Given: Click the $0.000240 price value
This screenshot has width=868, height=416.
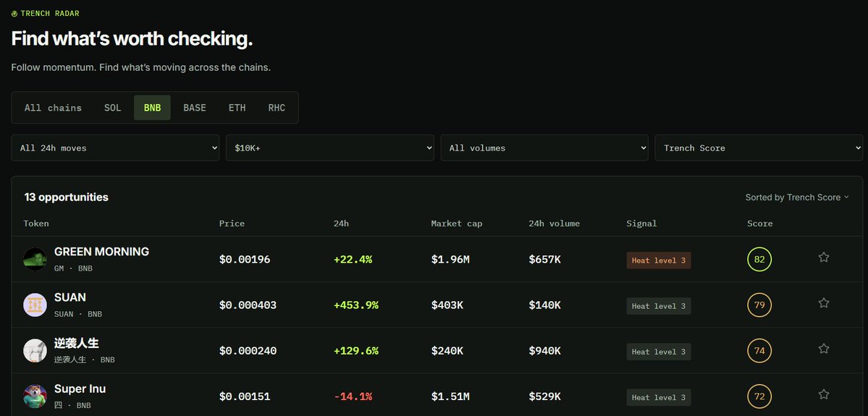Looking at the screenshot, I should 248,351.
